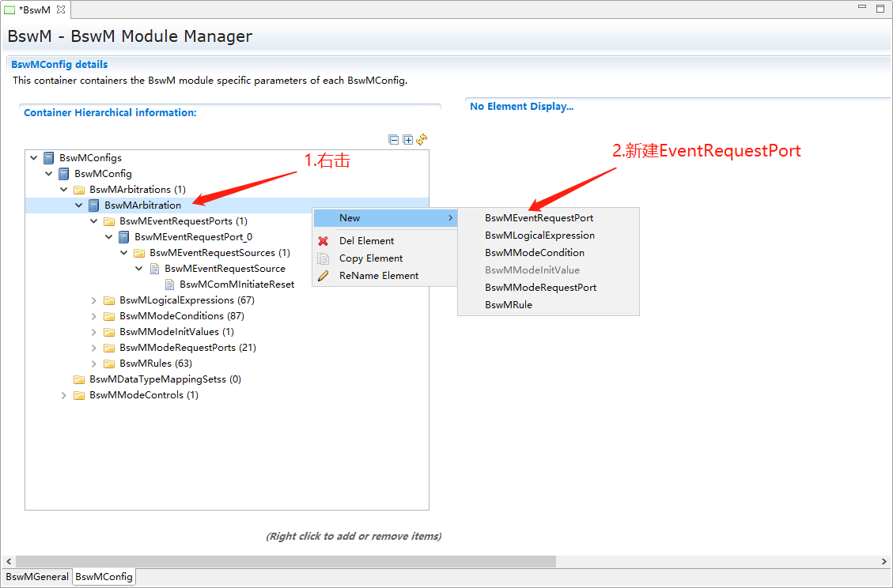Image resolution: width=893 pixels, height=588 pixels.
Task: Expand the BswMLogicalExpressions (67) node
Action: [94, 300]
